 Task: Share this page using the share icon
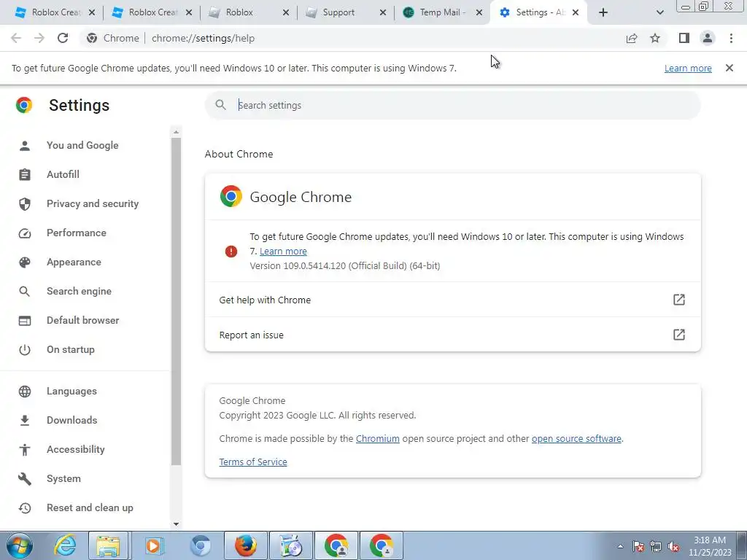click(632, 38)
